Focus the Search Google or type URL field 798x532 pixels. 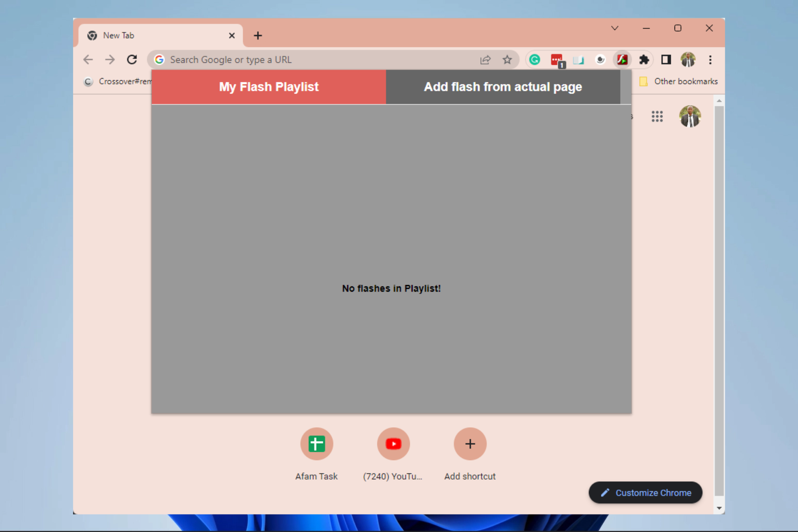click(316, 60)
